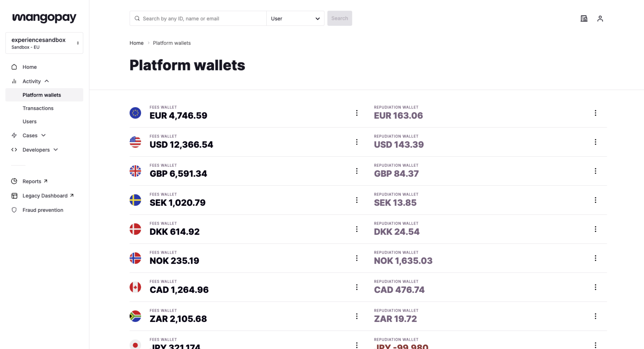Click the Developers code brackets icon
Screen dimensions: 644x349
[14, 150]
